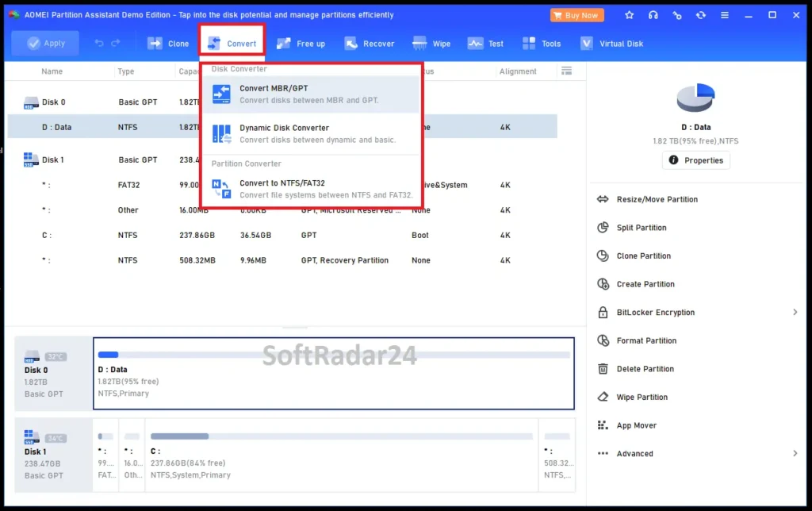Viewport: 812px width, 511px height.
Task: Select the C : NTFS partition row
Action: 282,236
